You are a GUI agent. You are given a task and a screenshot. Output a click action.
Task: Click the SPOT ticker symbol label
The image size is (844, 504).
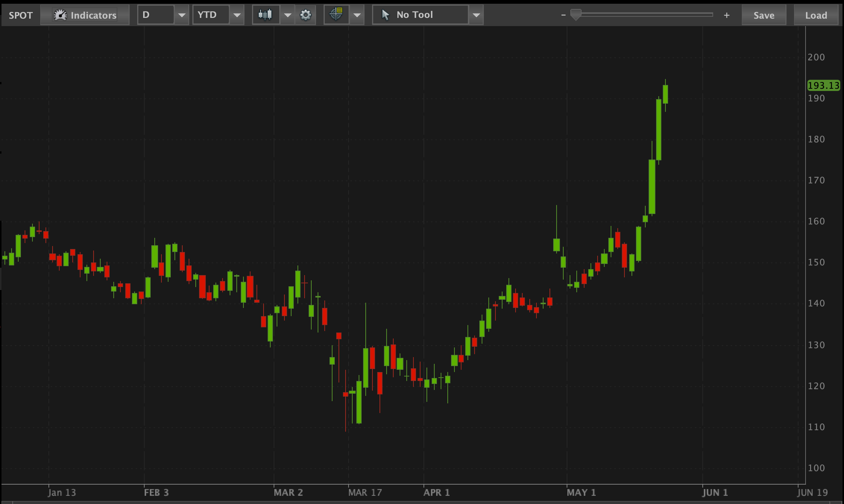pyautogui.click(x=21, y=15)
